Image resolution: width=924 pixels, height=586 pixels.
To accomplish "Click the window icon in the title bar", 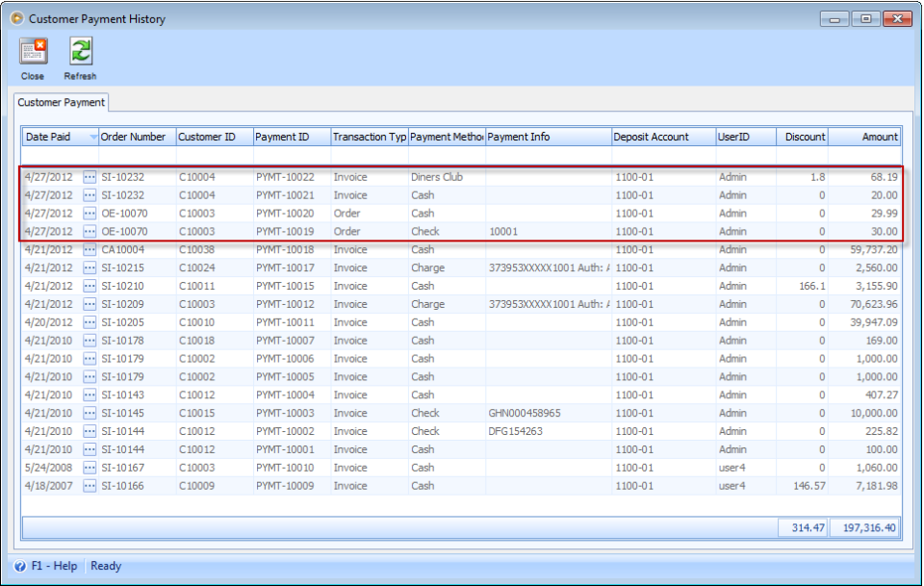I will click(x=14, y=17).
